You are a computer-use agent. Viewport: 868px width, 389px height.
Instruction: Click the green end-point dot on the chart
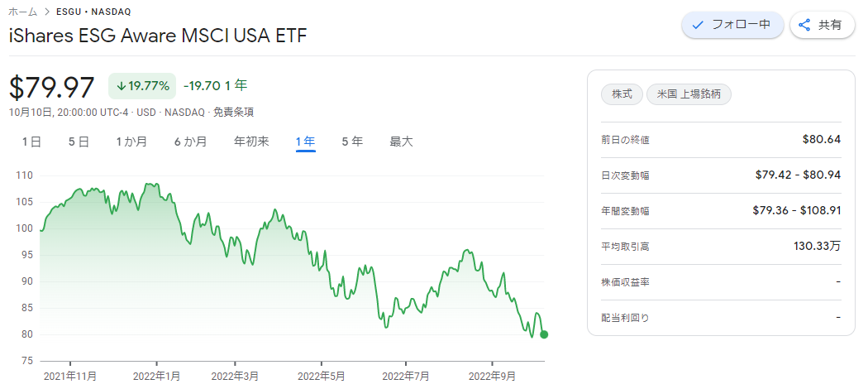544,334
